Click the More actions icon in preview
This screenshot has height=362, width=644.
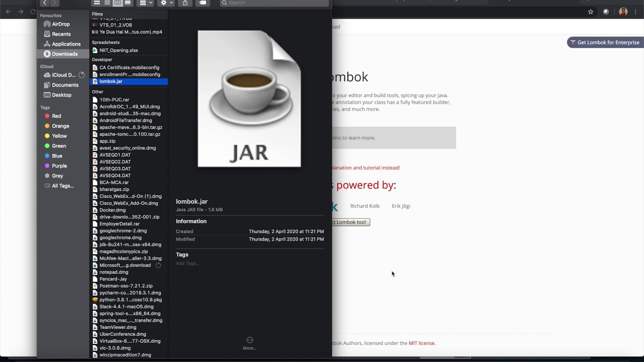point(250,340)
